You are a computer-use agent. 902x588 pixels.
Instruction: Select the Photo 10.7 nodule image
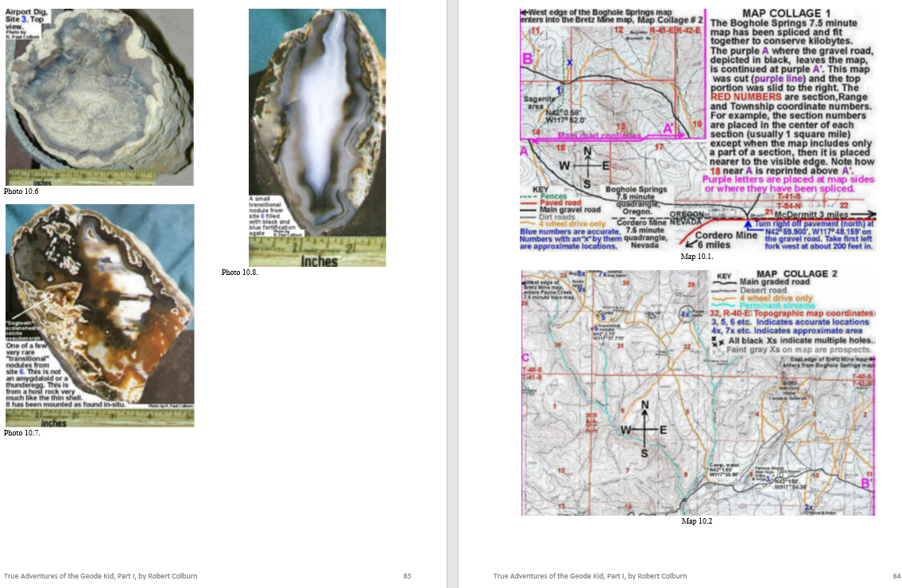(x=99, y=314)
